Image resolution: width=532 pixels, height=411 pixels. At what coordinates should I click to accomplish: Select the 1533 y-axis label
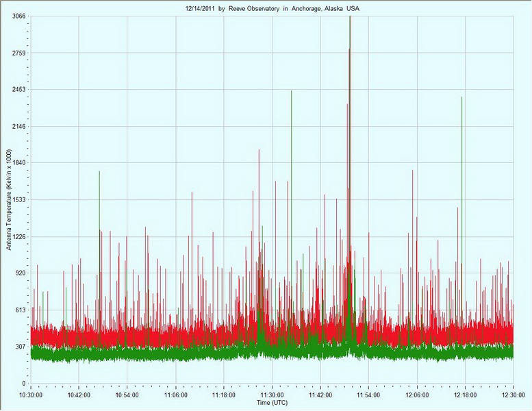click(19, 200)
